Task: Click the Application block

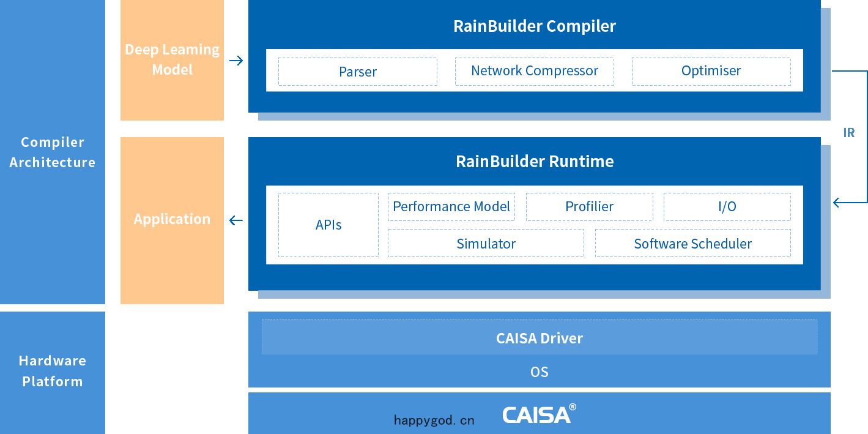Action: tap(172, 220)
